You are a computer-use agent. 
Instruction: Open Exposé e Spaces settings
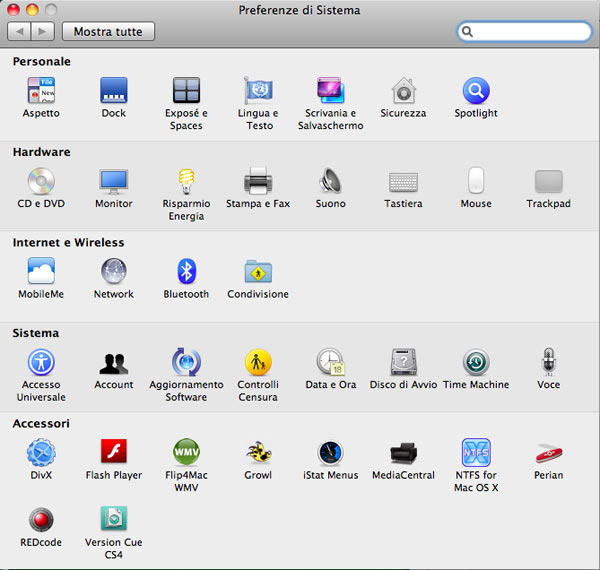186,92
